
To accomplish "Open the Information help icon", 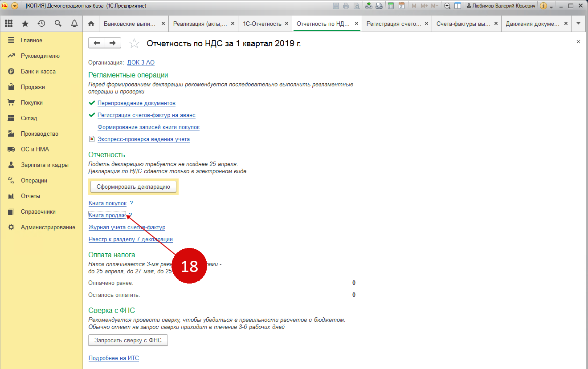I will coord(543,6).
